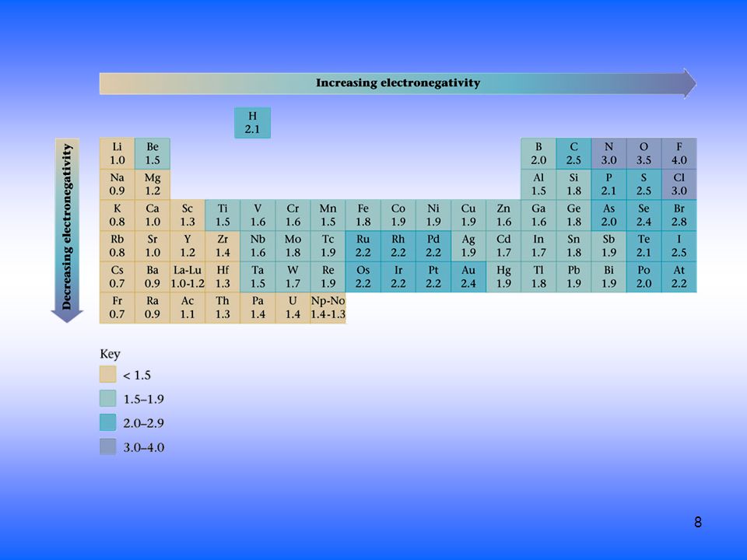Viewport: 747px width, 560px height.
Task: Click the slide number 8
Action: point(698,523)
